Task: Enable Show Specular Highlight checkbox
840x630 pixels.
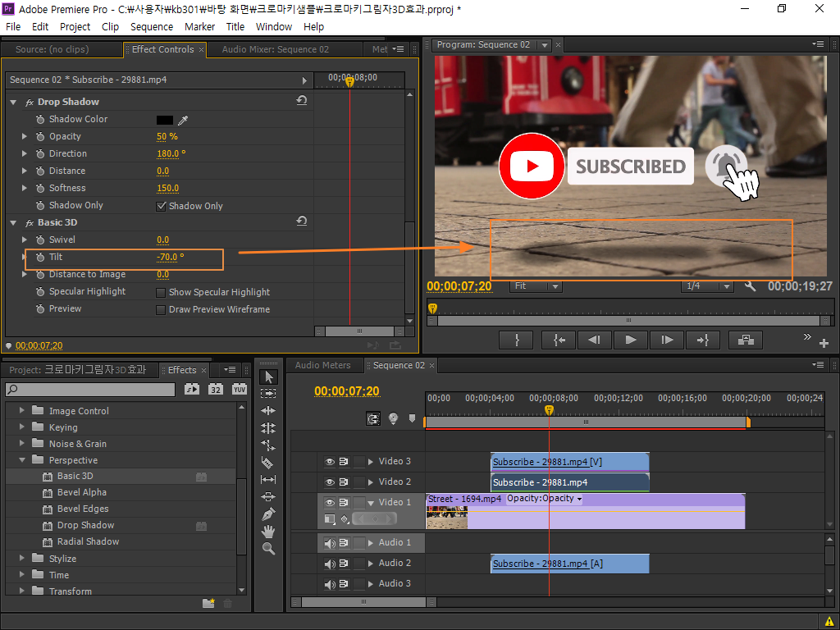Action: [160, 293]
